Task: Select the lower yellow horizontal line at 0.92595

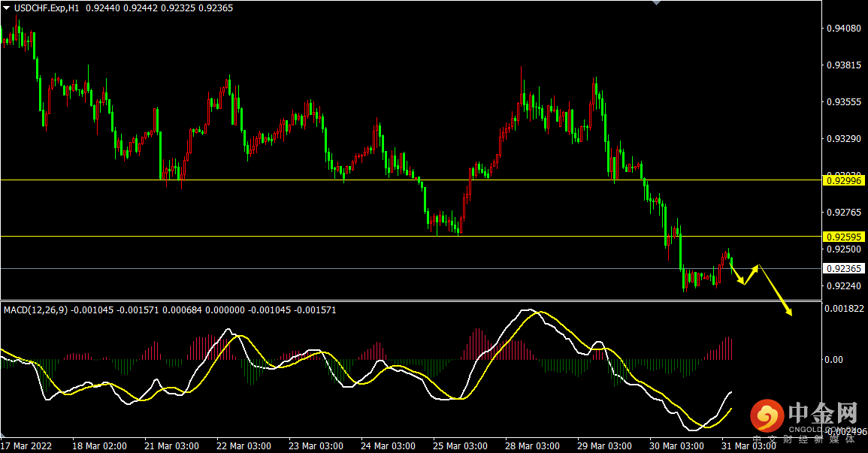Action: click(411, 236)
